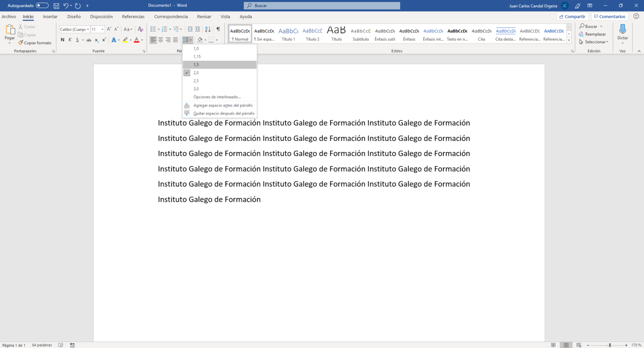Select the checked 2,0 line spacing option
Viewport: 644px width, 348px height.
pyautogui.click(x=196, y=73)
